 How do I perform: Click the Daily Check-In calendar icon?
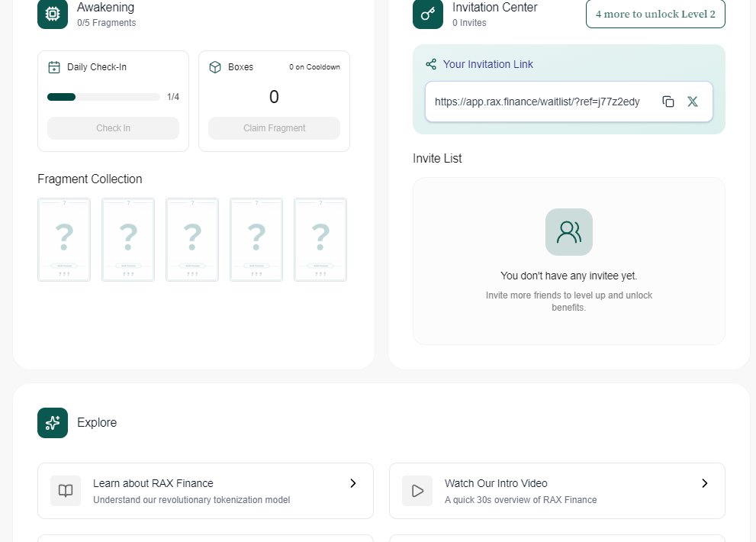click(x=54, y=67)
